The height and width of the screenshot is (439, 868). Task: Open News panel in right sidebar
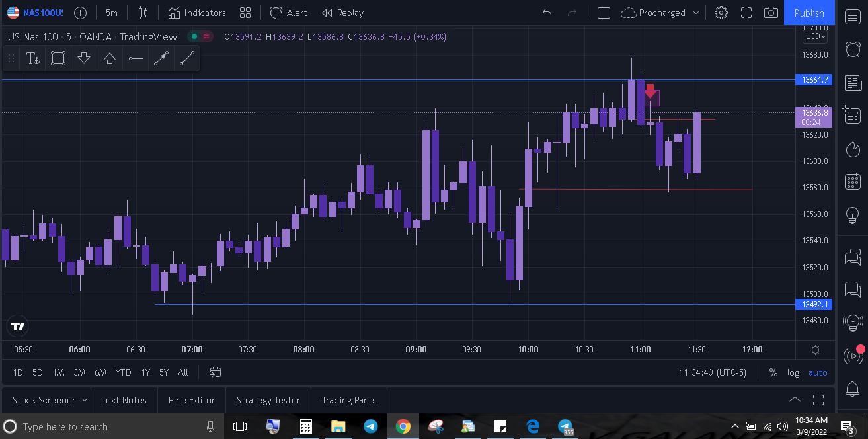pos(853,83)
